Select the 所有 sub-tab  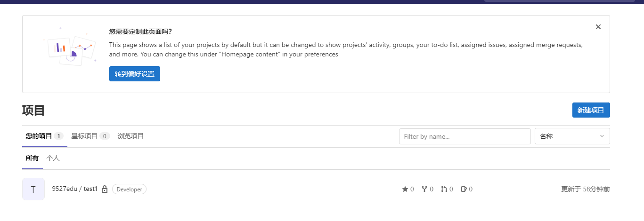click(x=32, y=158)
